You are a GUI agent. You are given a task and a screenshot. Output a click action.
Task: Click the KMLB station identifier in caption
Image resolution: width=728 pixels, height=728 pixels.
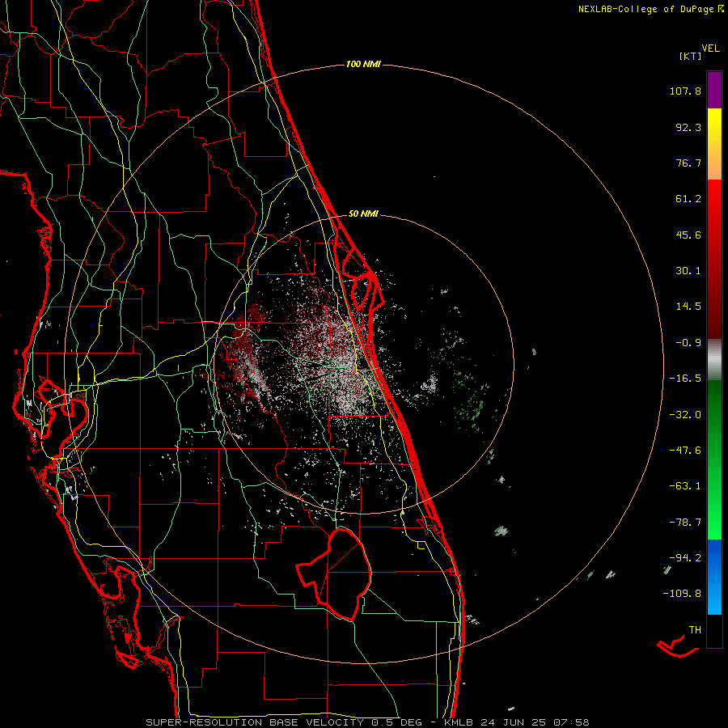[457, 722]
